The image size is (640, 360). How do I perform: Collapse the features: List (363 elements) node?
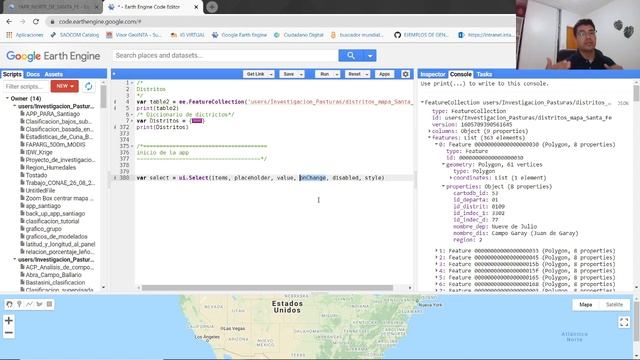(x=429, y=138)
